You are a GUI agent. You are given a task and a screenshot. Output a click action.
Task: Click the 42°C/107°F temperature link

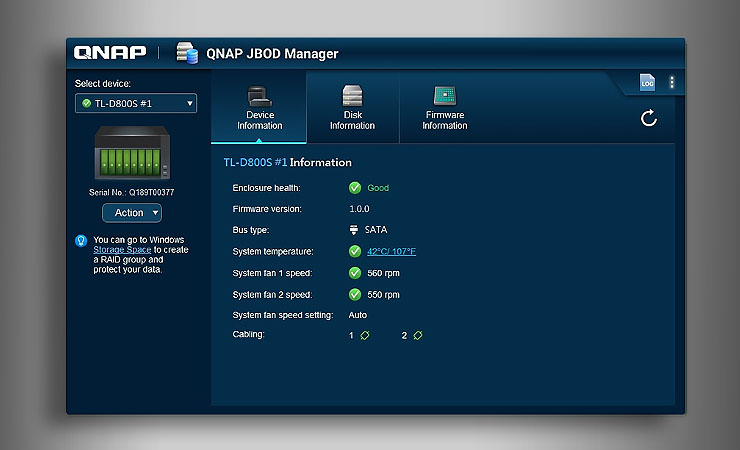[x=391, y=252]
